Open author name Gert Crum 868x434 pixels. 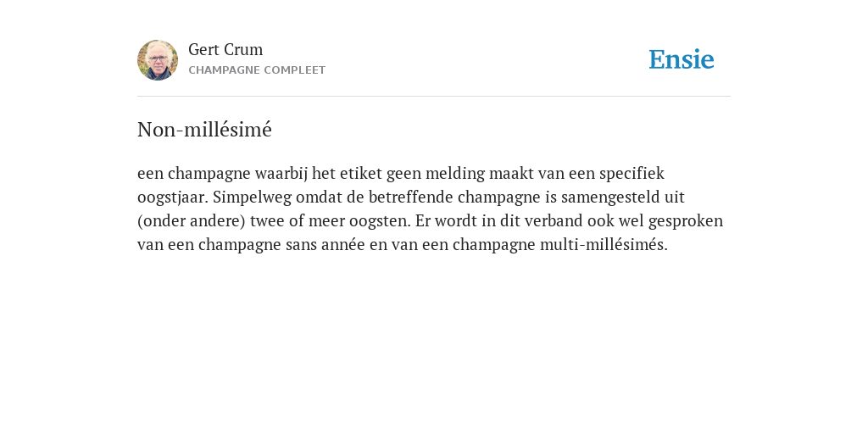click(x=225, y=49)
